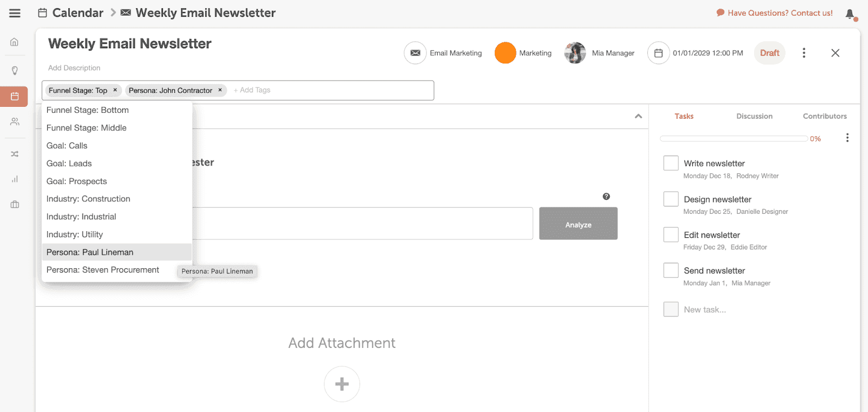The height and width of the screenshot is (412, 868).
Task: Open the scheduled date calendar icon
Action: pos(658,53)
